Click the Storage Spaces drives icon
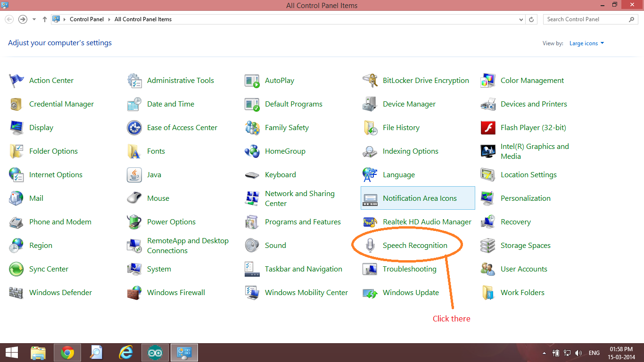Viewport: 644px width, 362px height. point(488,246)
